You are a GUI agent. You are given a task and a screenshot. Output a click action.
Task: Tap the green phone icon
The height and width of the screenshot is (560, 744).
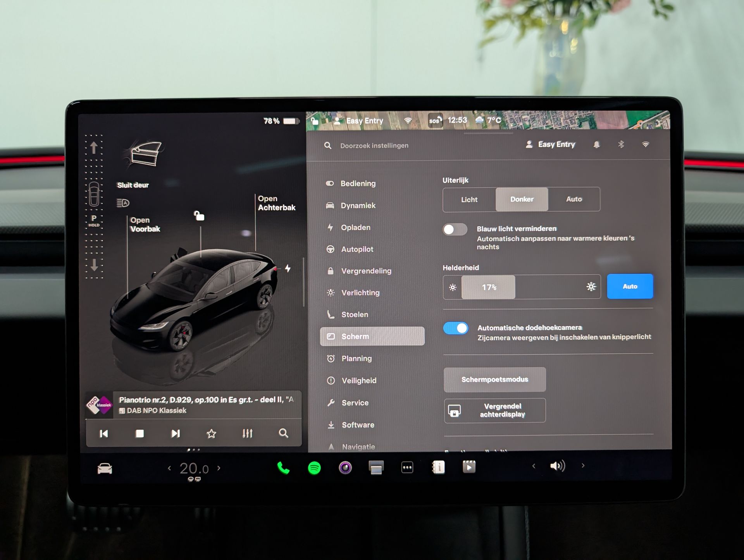click(x=283, y=468)
